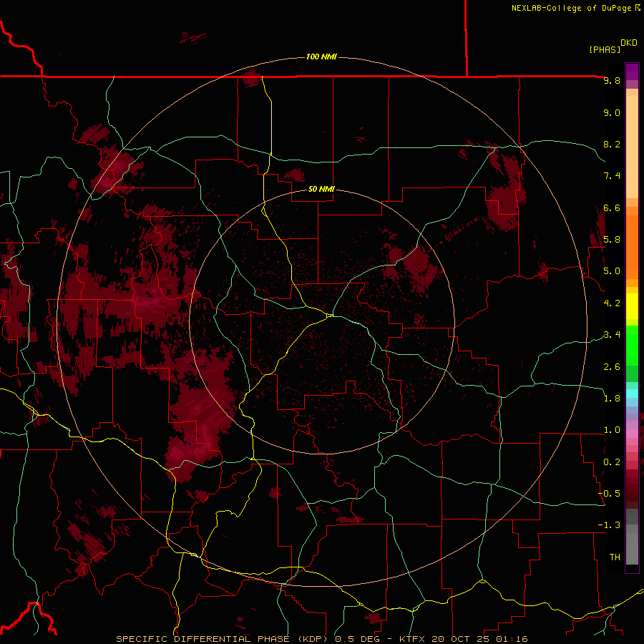This screenshot has width=644, height=644.
Task: Click the 3.4 color scale value
Action: [612, 335]
